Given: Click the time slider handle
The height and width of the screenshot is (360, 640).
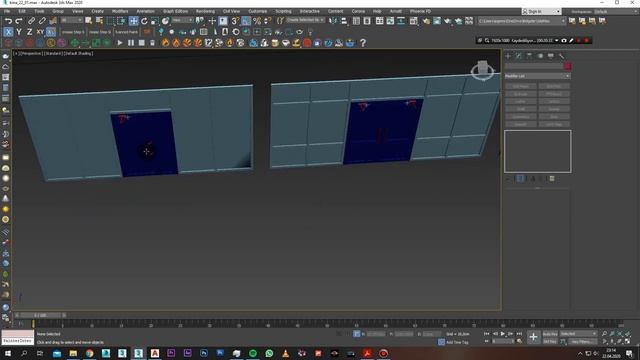Looking at the screenshot, I should [x=40, y=315].
